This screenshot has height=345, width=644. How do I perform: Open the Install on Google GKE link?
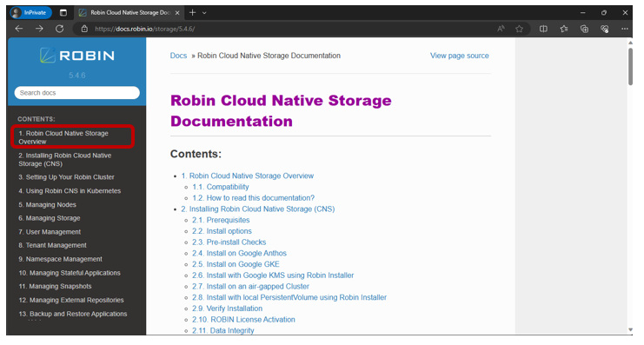coord(236,264)
